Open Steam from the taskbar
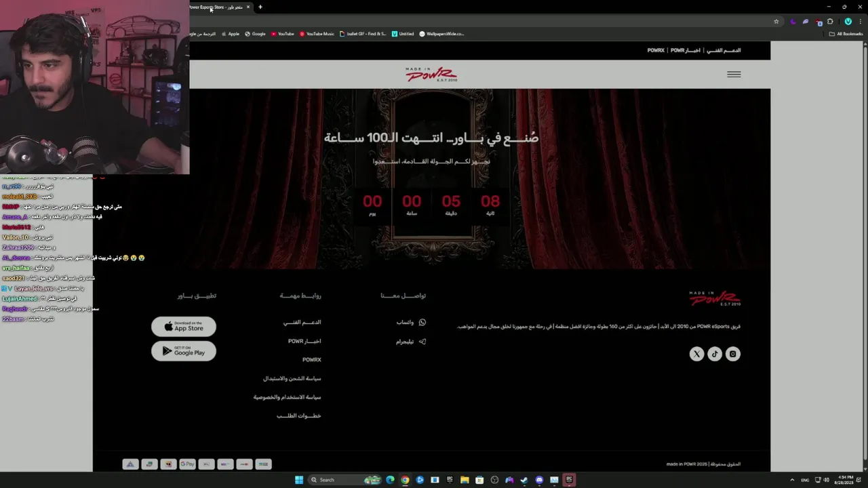The width and height of the screenshot is (868, 488). click(524, 480)
